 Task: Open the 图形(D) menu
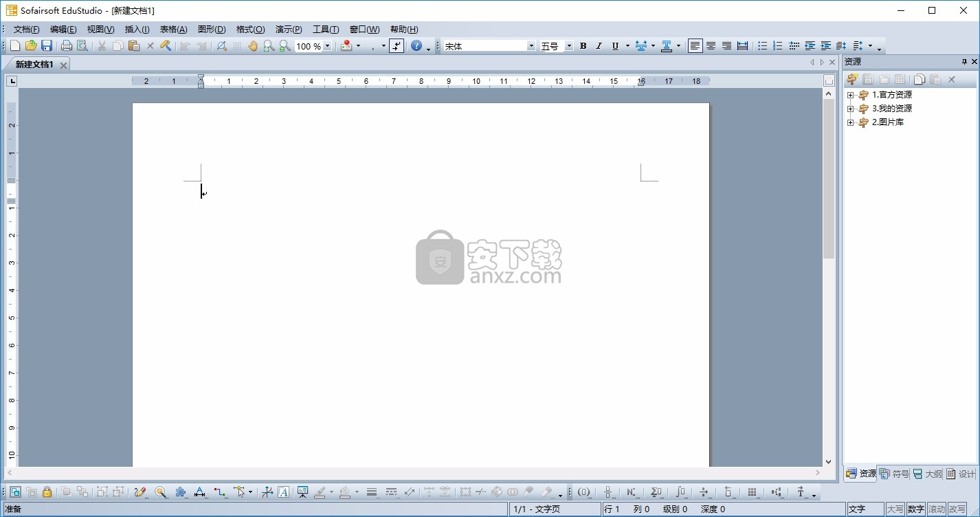pos(212,30)
